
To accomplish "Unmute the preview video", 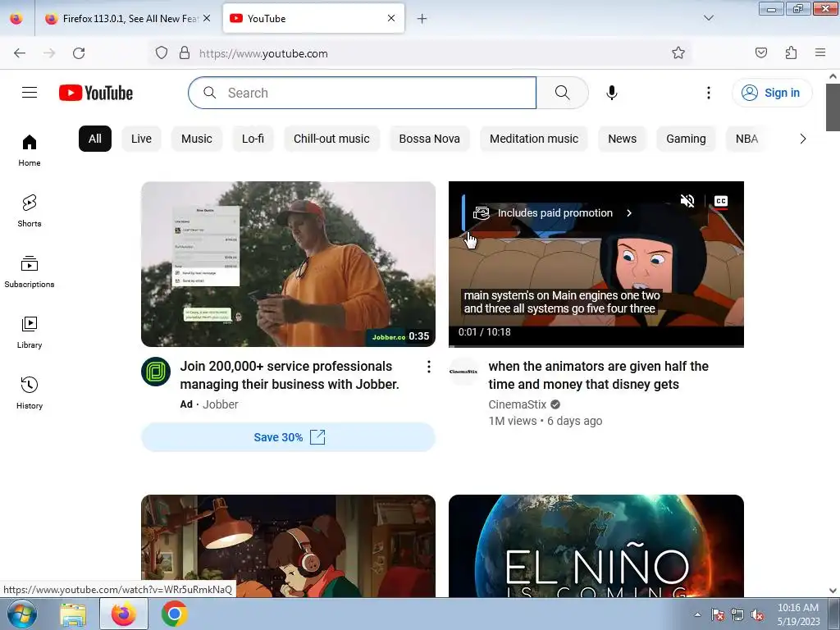I will 687,201.
